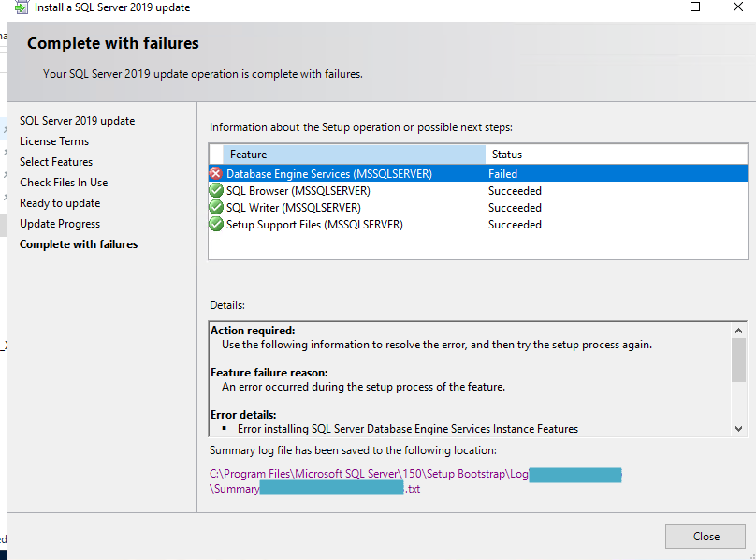Screen dimensions: 756x560
Task: Open the summary log file path link
Action: [x=369, y=474]
